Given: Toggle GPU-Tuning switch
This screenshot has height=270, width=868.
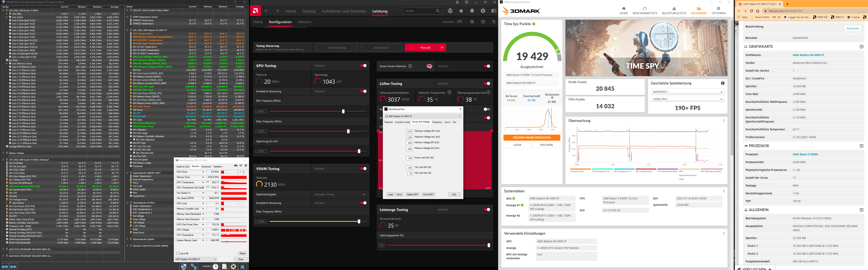Looking at the screenshot, I should pos(363,66).
